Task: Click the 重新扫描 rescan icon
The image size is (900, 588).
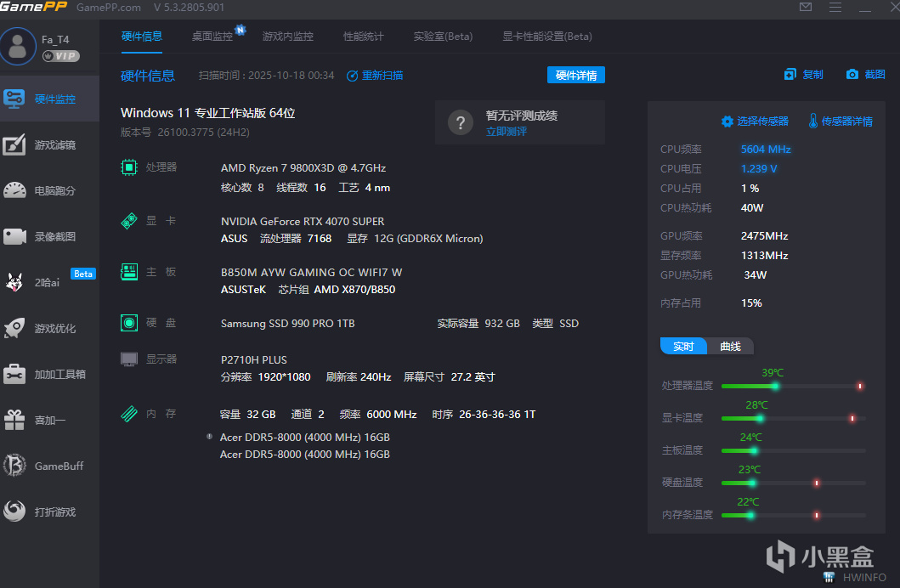Action: (x=353, y=76)
